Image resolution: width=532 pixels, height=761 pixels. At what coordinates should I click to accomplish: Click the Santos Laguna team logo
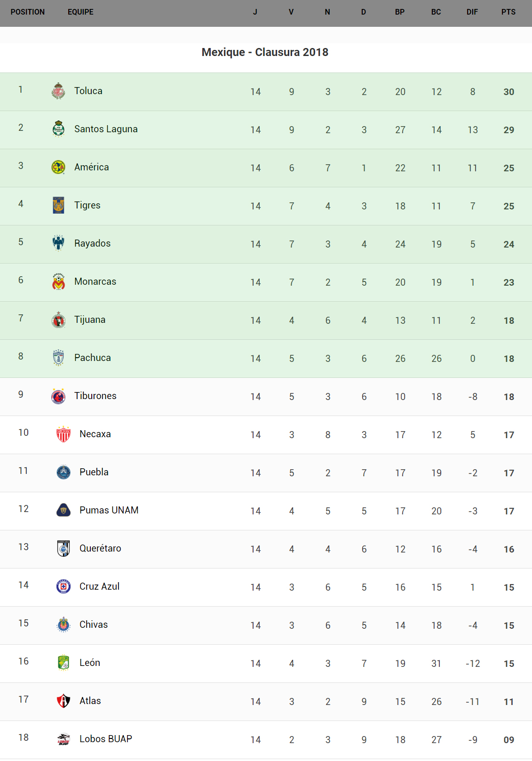coord(58,128)
